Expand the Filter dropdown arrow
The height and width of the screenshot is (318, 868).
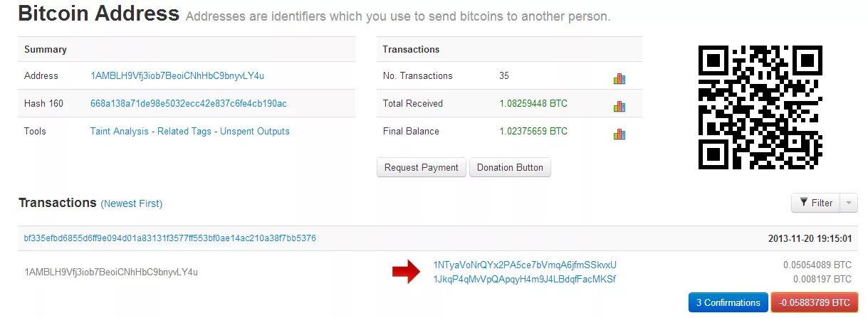pyautogui.click(x=849, y=203)
